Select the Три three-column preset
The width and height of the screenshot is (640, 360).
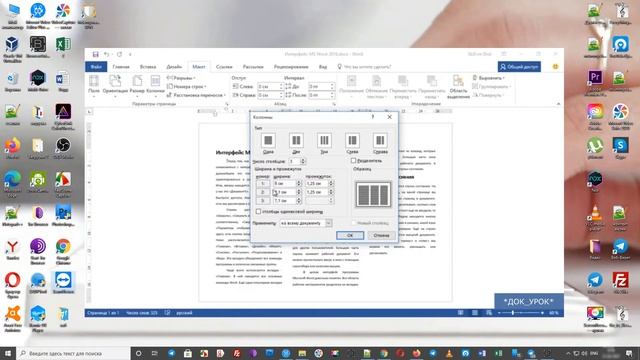pyautogui.click(x=324, y=140)
